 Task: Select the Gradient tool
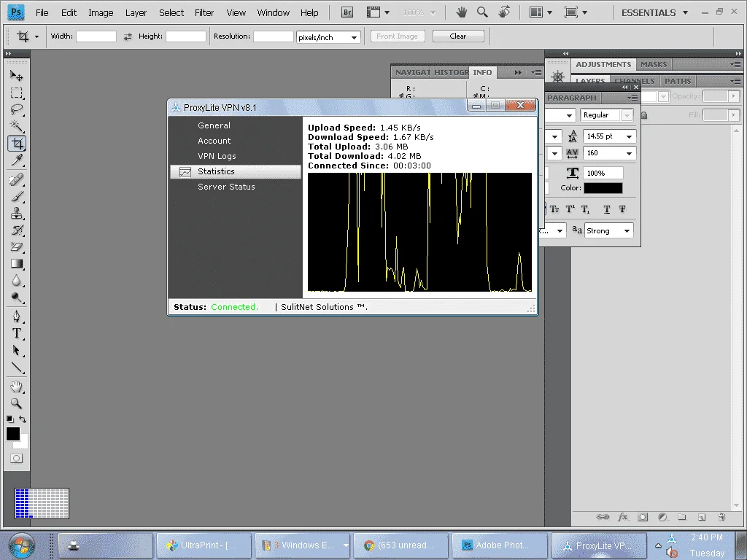coord(17,263)
